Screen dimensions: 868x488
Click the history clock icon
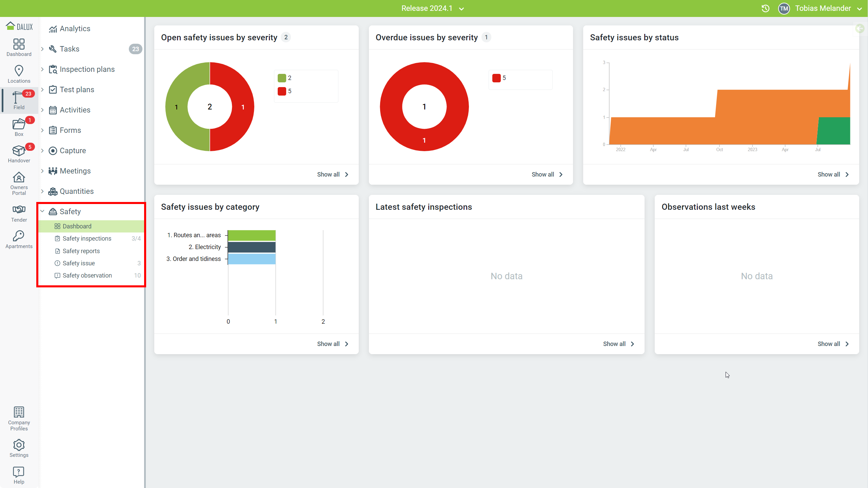[765, 8]
